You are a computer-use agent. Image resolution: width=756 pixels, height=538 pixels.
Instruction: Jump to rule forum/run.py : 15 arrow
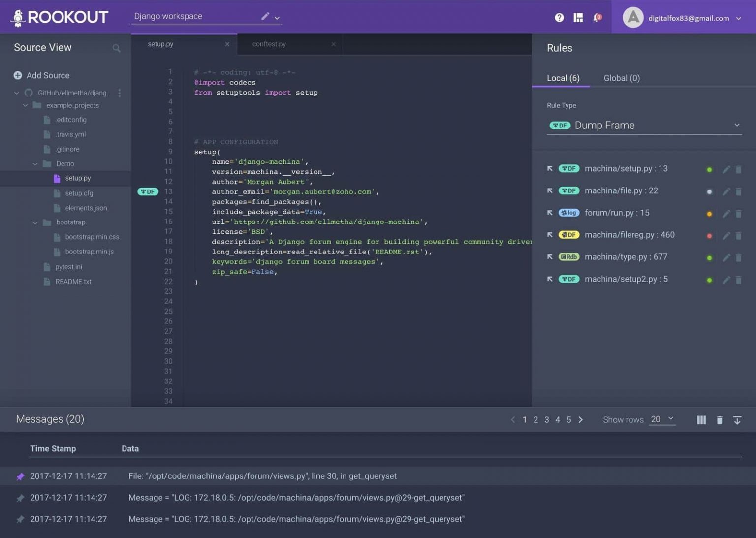click(x=550, y=213)
